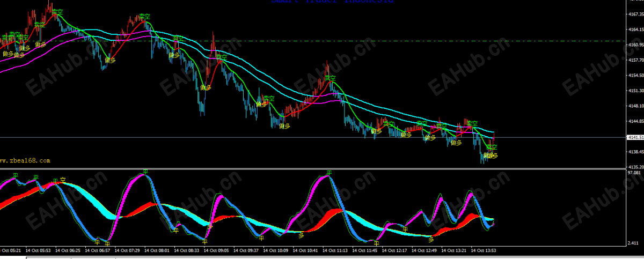644x259 pixels.
Task: Click the 4151.30 price axis label
Action: pos(635,91)
